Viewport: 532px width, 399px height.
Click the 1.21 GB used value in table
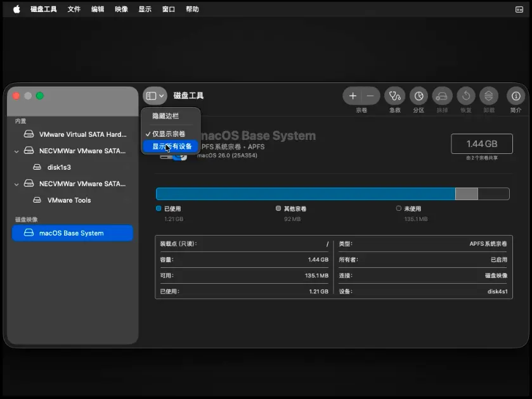pyautogui.click(x=318, y=291)
